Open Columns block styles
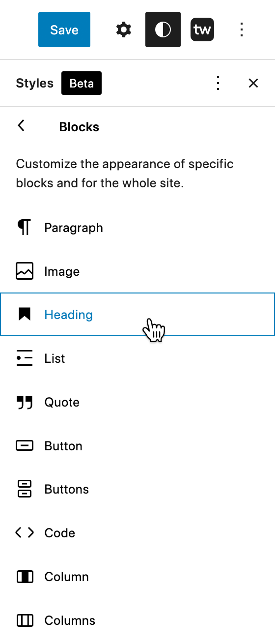The image size is (275, 644). click(137, 620)
